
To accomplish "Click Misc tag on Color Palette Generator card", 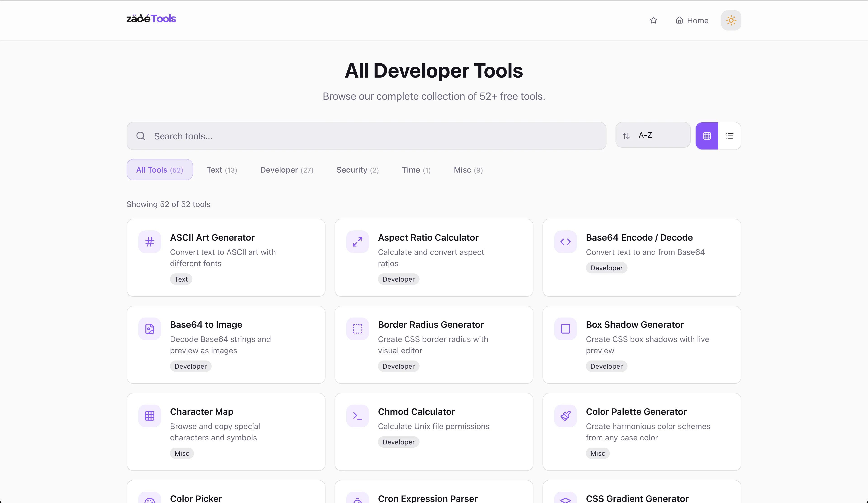I will [598, 453].
